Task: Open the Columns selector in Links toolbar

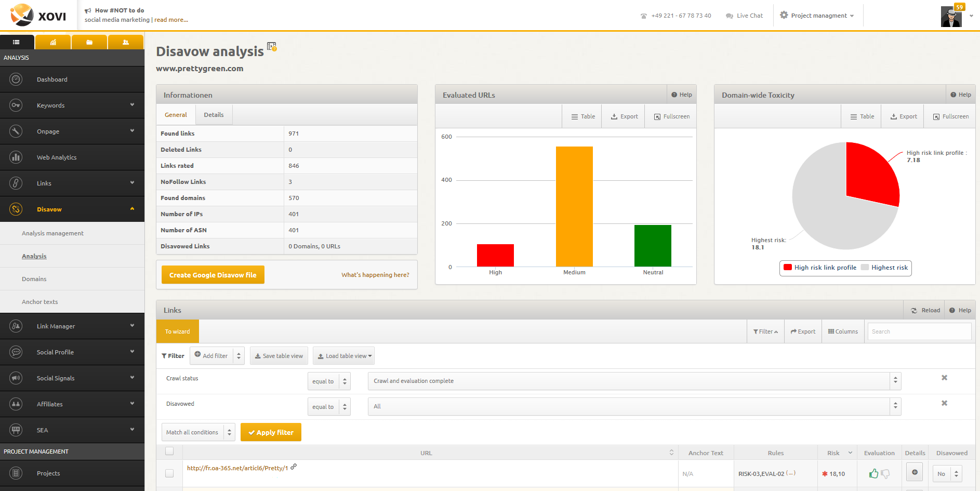Action: click(x=843, y=331)
